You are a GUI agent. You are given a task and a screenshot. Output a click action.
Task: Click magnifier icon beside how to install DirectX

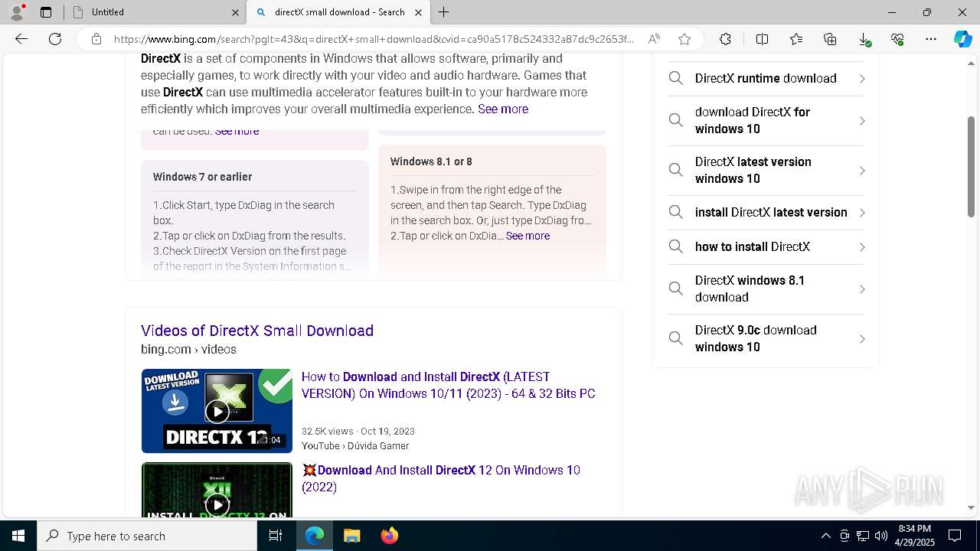coord(675,246)
